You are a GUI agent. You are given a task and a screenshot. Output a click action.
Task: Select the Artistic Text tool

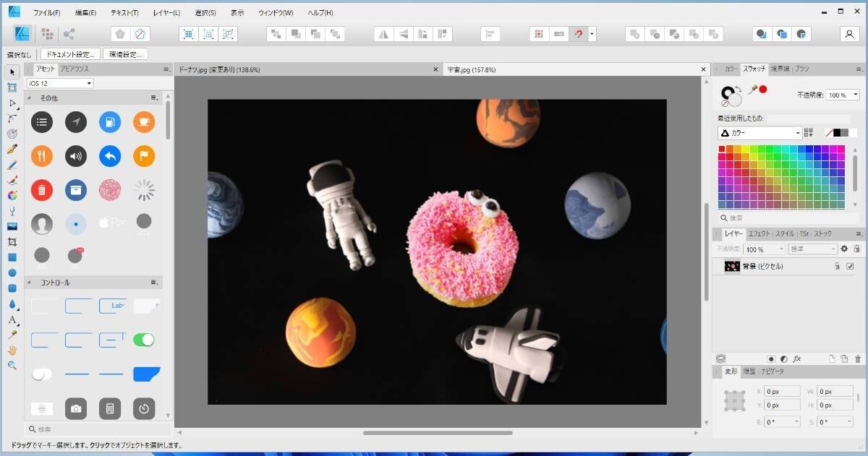(12, 319)
